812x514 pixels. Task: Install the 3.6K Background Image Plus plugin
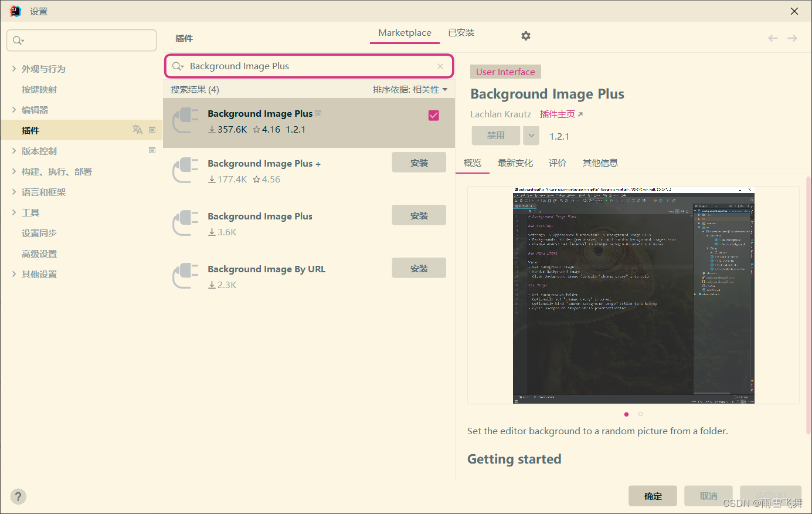(419, 215)
